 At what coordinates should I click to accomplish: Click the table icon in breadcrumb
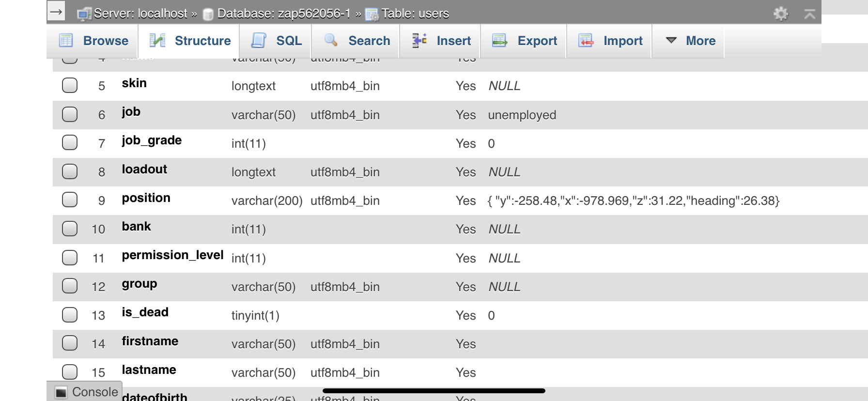click(x=372, y=15)
